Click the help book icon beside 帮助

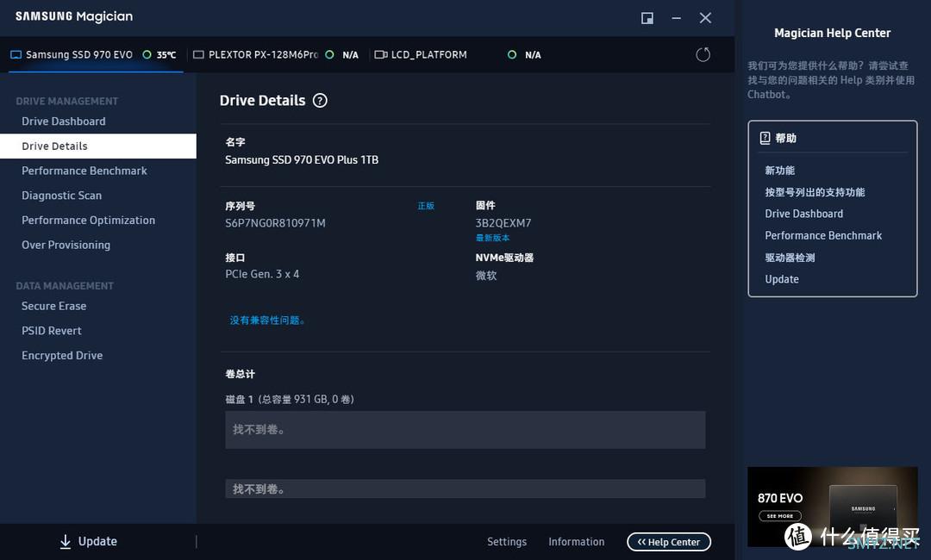tap(765, 138)
